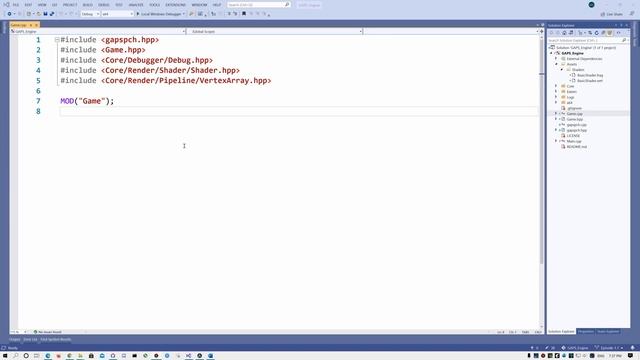The width and height of the screenshot is (640, 360).
Task: Click the No Issues Found indicator
Action: (48, 332)
